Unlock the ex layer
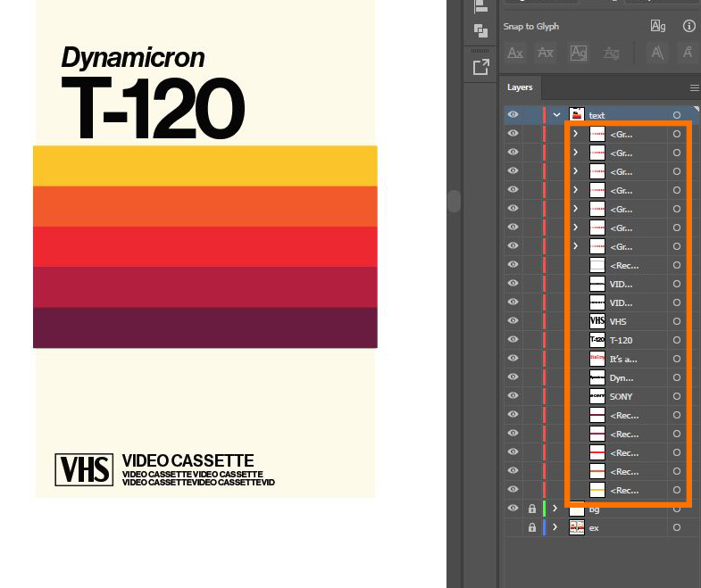The width and height of the screenshot is (701, 588). (532, 527)
